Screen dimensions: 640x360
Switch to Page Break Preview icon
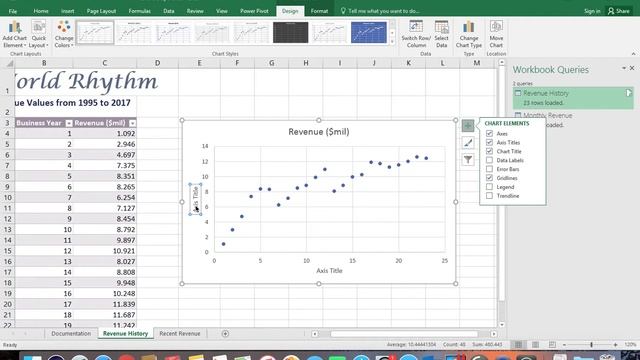click(x=552, y=345)
